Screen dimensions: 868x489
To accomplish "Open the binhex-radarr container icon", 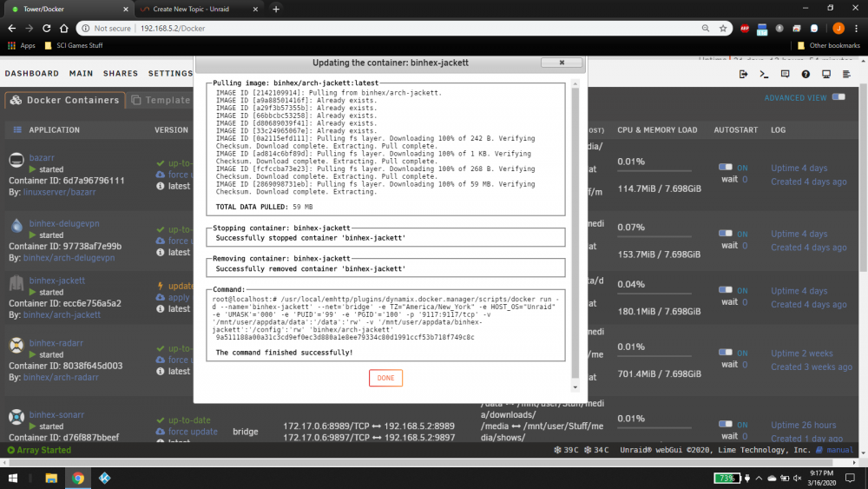I will point(16,345).
